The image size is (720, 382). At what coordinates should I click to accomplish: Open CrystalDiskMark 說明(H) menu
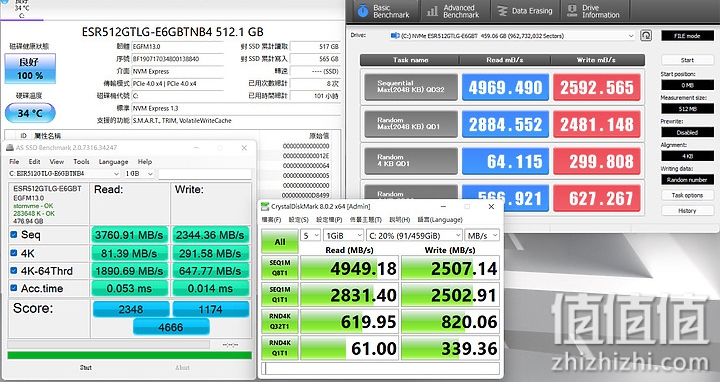click(399, 220)
